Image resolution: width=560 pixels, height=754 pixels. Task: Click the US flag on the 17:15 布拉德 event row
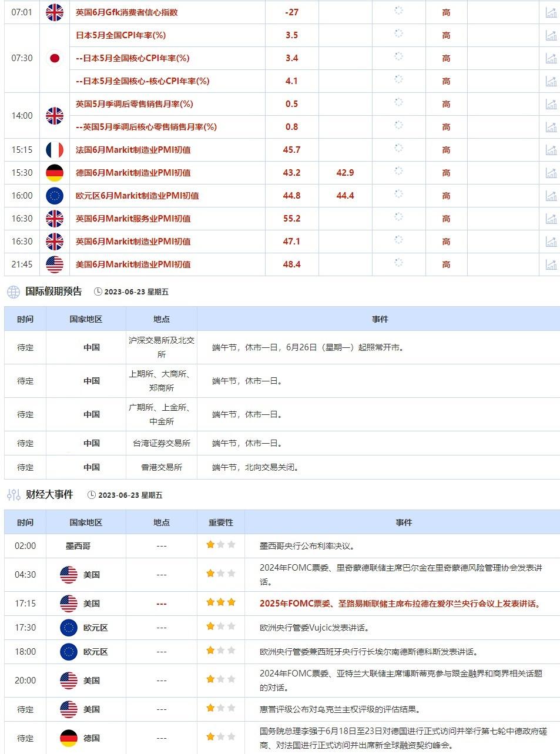69,604
